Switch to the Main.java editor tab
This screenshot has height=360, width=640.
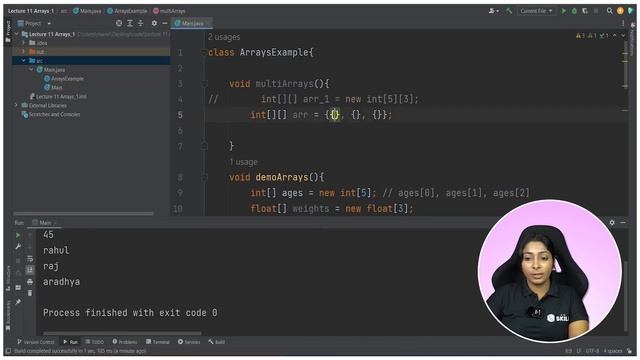point(192,23)
